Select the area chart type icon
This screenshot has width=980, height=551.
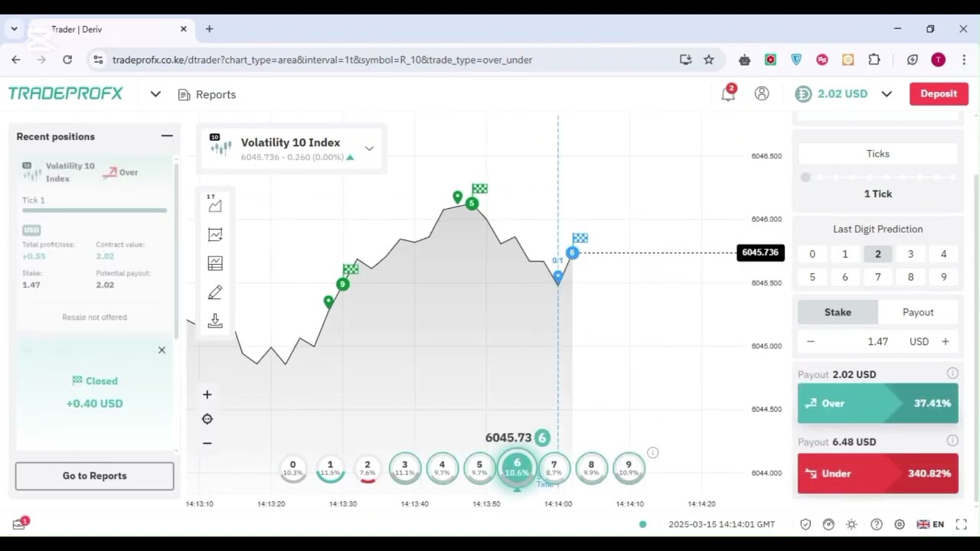click(x=215, y=204)
